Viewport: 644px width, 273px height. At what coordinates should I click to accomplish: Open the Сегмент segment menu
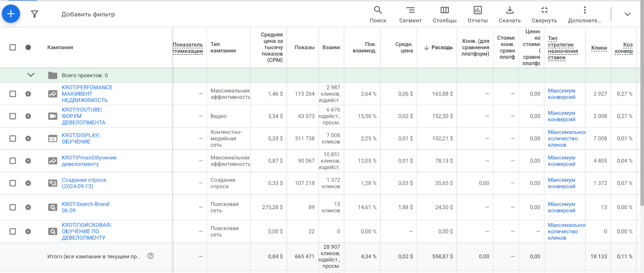point(410,14)
